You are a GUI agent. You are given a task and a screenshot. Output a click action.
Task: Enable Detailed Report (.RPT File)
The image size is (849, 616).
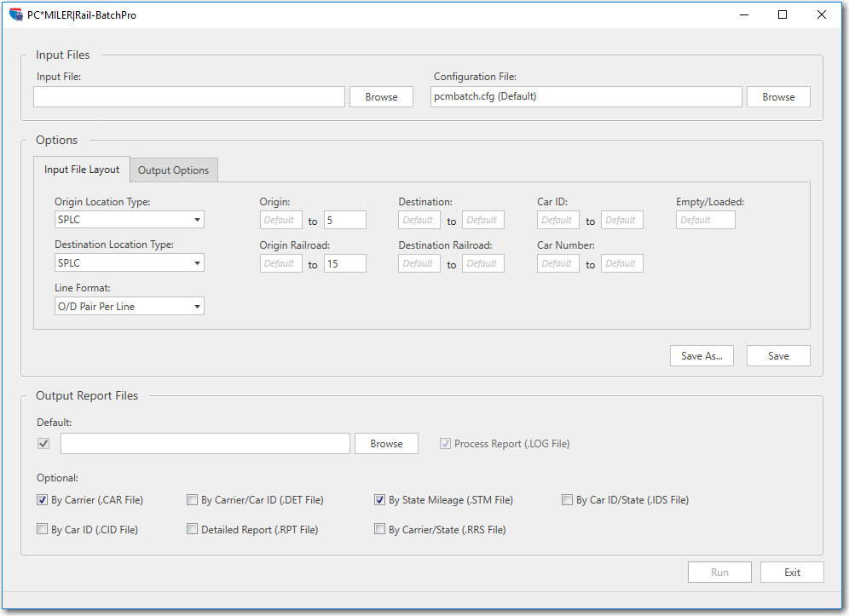(x=192, y=529)
